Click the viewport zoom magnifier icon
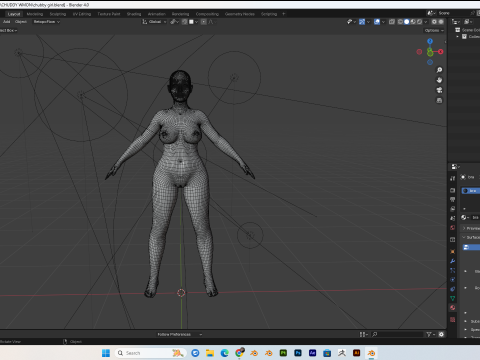The width and height of the screenshot is (480, 360). 439,70
